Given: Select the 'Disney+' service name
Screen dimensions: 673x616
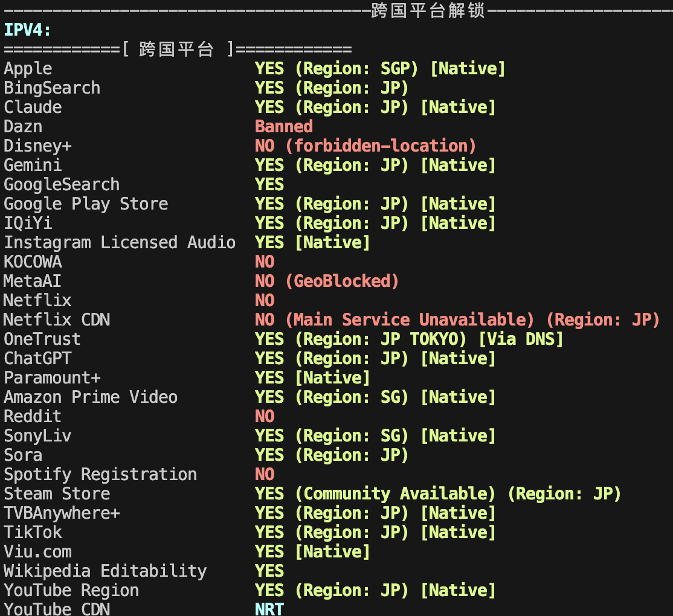Looking at the screenshot, I should (37, 146).
